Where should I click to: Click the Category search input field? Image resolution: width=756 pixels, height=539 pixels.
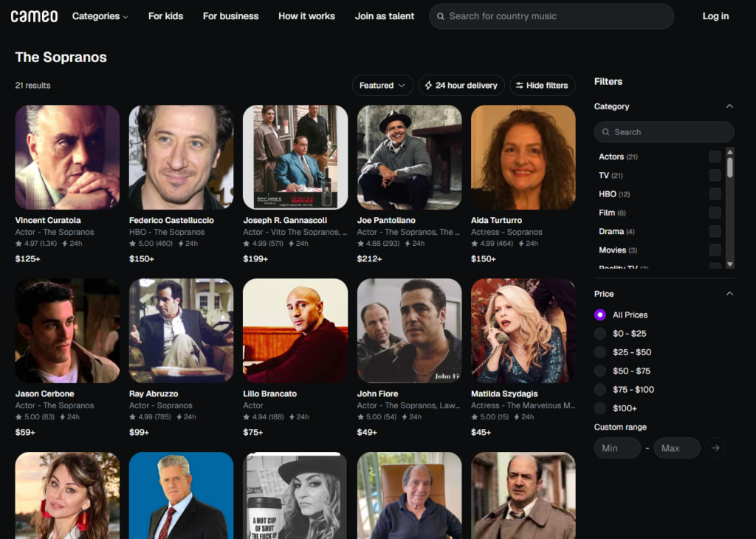[x=664, y=132]
